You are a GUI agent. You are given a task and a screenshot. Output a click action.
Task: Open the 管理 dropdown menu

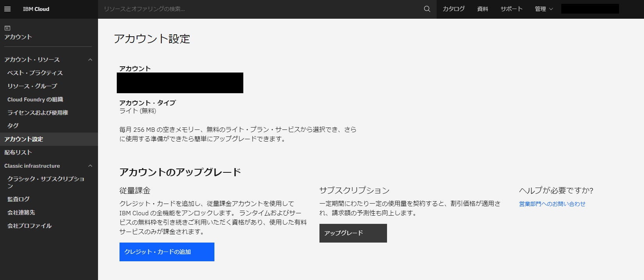[544, 9]
